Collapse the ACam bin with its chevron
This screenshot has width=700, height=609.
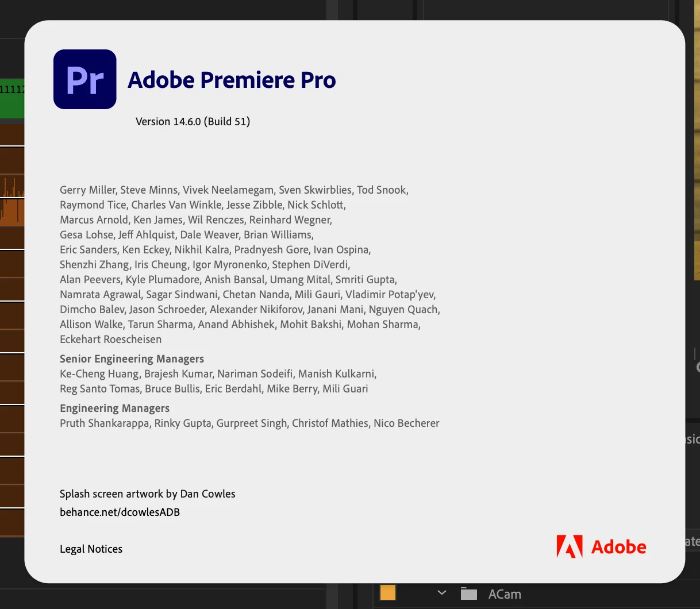[441, 593]
